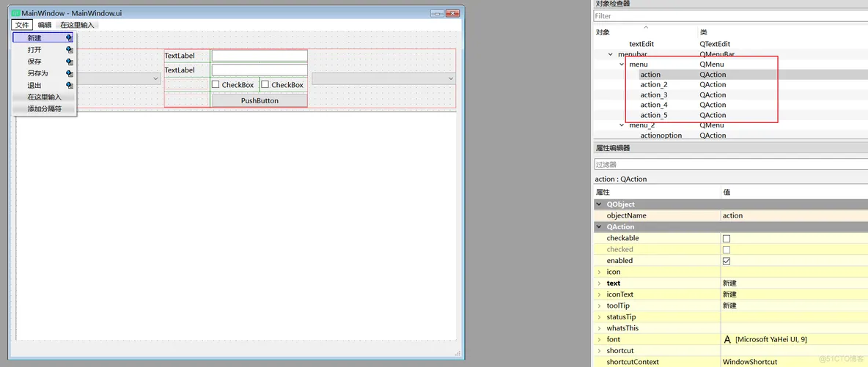This screenshot has height=367, width=868.
Task: Toggle the checked property checkbox
Action: pyautogui.click(x=727, y=250)
